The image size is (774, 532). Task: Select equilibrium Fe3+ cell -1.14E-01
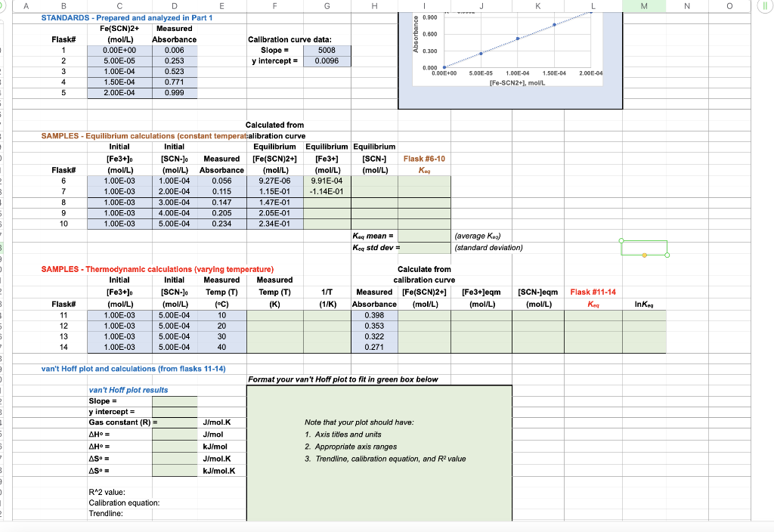(x=327, y=191)
